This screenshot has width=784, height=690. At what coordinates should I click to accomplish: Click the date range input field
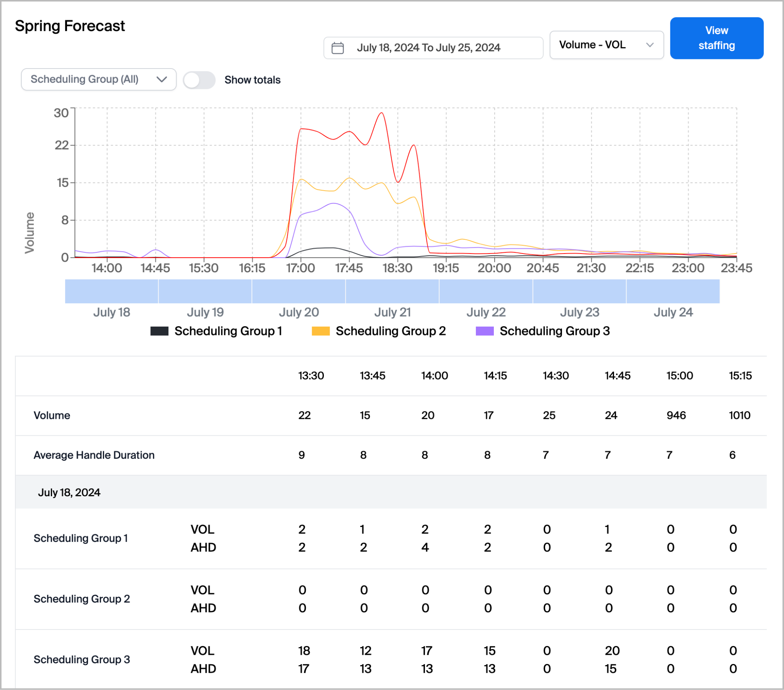[433, 48]
